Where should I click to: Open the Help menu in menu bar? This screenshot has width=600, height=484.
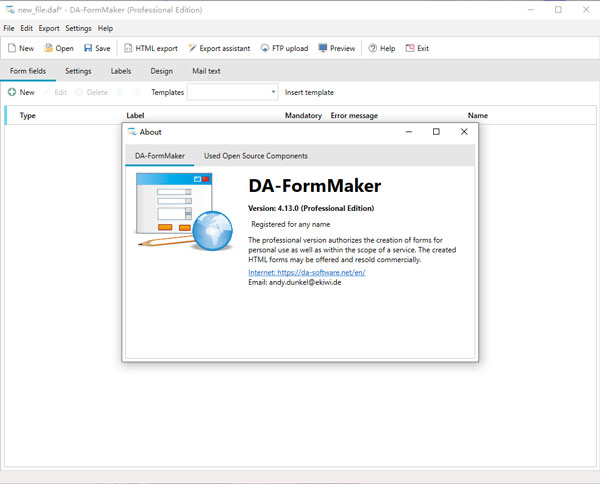point(105,28)
